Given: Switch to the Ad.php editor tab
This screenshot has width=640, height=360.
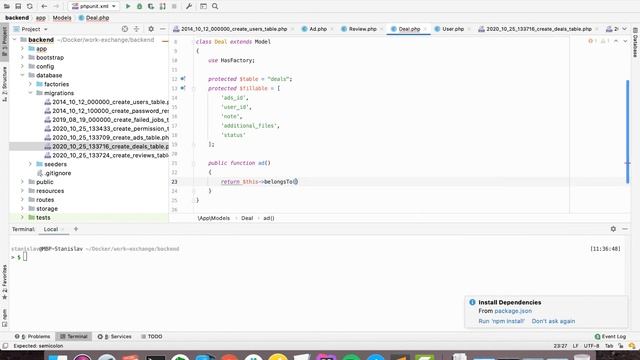Looking at the screenshot, I should (x=318, y=29).
